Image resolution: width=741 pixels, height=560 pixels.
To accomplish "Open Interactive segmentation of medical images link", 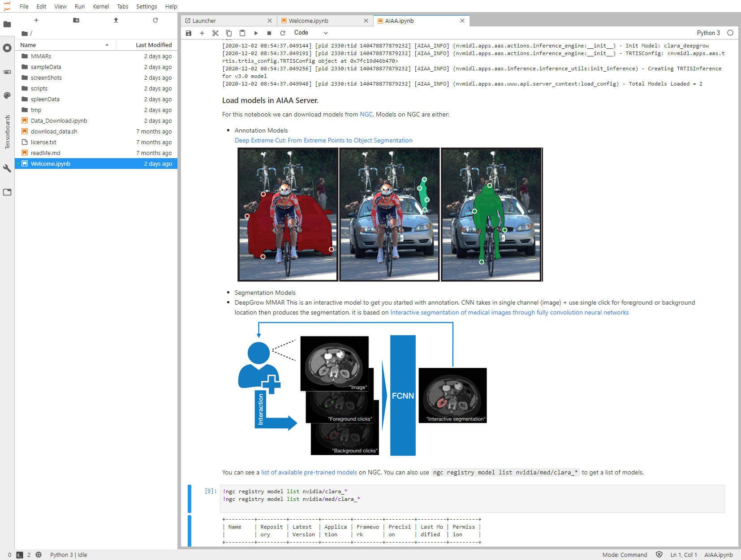I will tap(509, 312).
